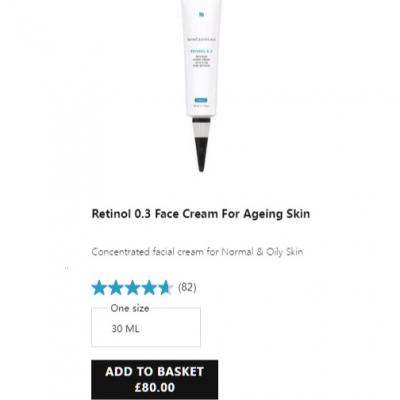400x400 pixels.
Task: Open the One size selection box
Action: pyautogui.click(x=146, y=327)
